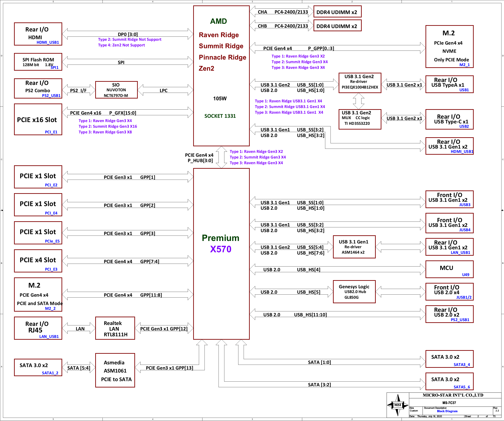Click the 'DDR4 UDIMM x2' box on CHA
Screen dimensions: 504x421
(338, 12)
